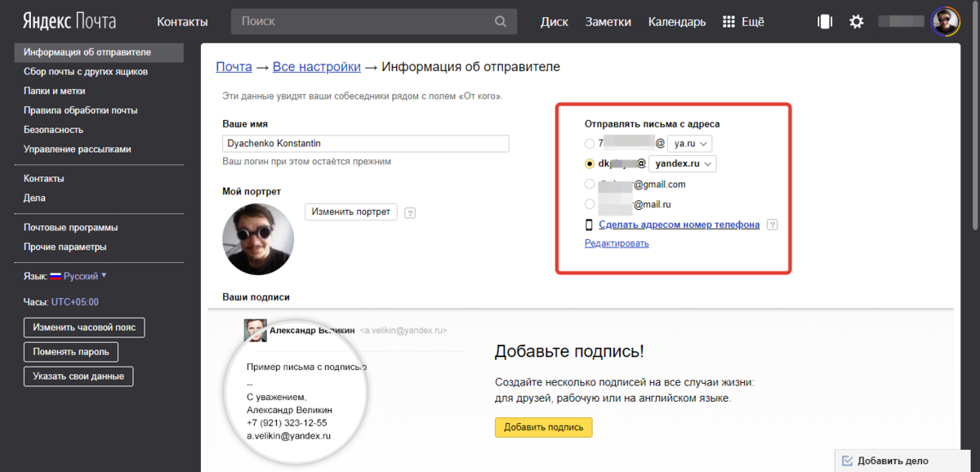This screenshot has height=472, width=980.
Task: Select the gmail.com sender address
Action: 589,184
